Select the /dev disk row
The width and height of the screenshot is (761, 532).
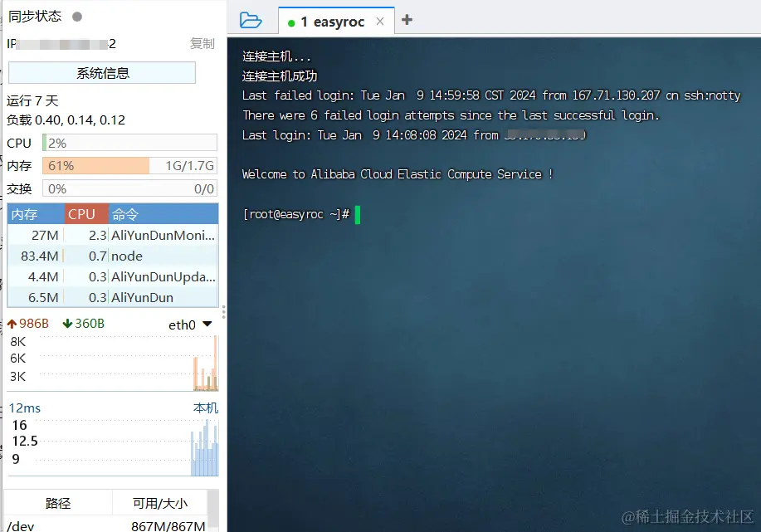(x=105, y=526)
